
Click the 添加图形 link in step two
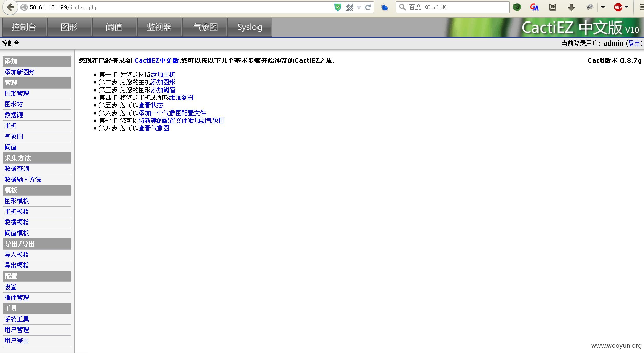pyautogui.click(x=163, y=82)
